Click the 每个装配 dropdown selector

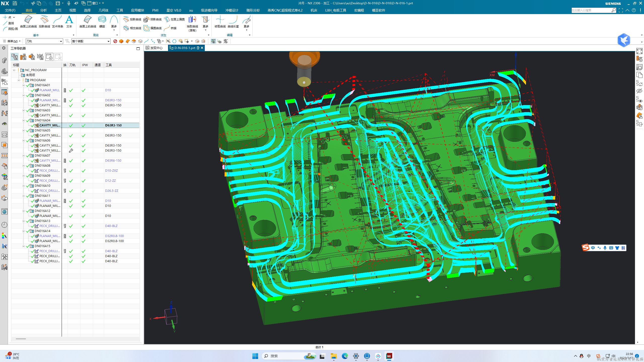pyautogui.click(x=90, y=41)
